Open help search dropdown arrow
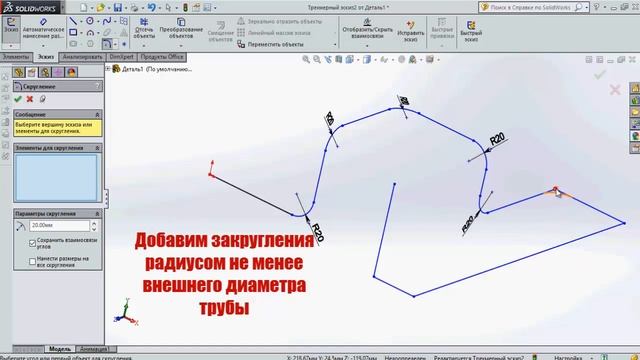The width and height of the screenshot is (640, 360). click(587, 7)
